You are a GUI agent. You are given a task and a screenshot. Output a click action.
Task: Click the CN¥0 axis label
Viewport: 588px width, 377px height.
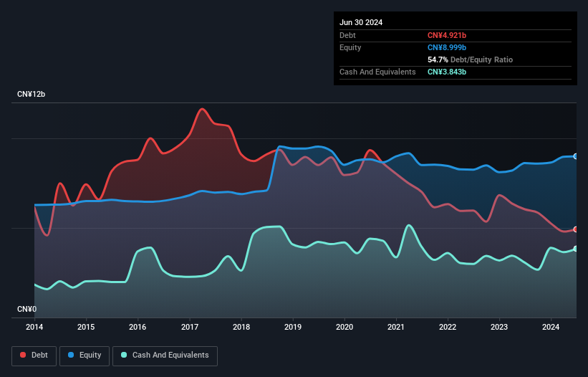click(26, 309)
